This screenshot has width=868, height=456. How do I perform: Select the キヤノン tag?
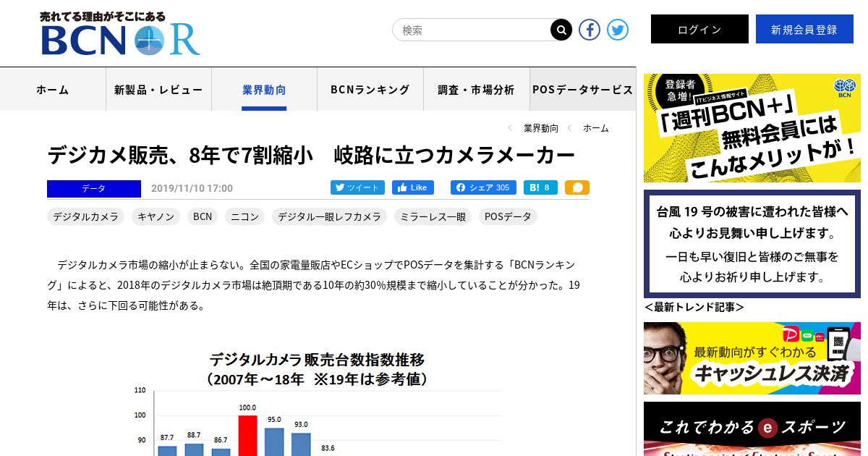pyautogui.click(x=156, y=216)
